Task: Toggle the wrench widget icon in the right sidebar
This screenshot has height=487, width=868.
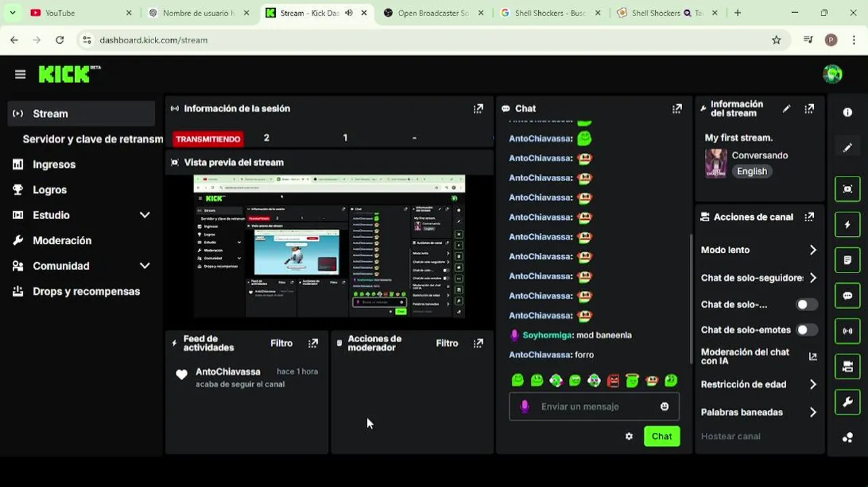Action: 848,402
